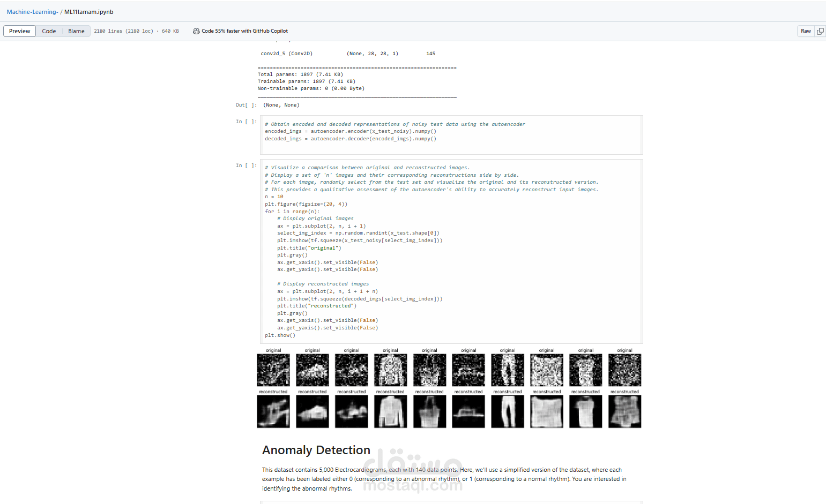The width and height of the screenshot is (826, 504).
Task: Click the GitHub Copilot icon
Action: point(196,31)
